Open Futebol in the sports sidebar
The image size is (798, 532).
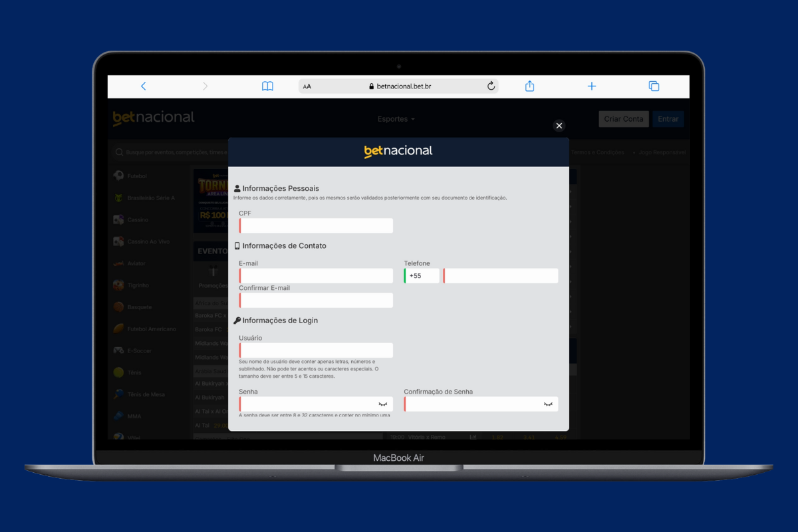[136, 176]
